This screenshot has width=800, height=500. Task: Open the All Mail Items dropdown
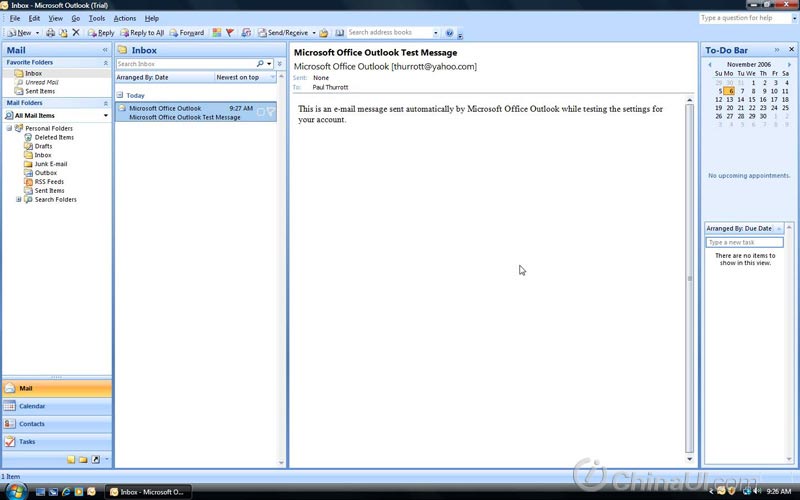coord(106,116)
